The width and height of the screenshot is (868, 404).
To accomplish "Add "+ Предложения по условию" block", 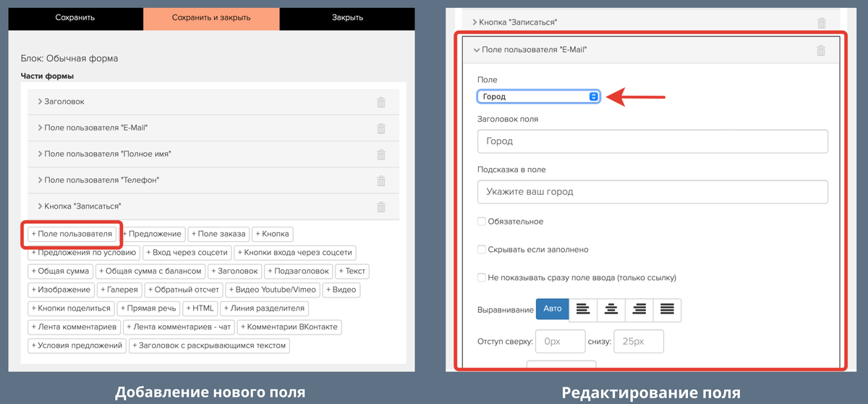I will [84, 253].
